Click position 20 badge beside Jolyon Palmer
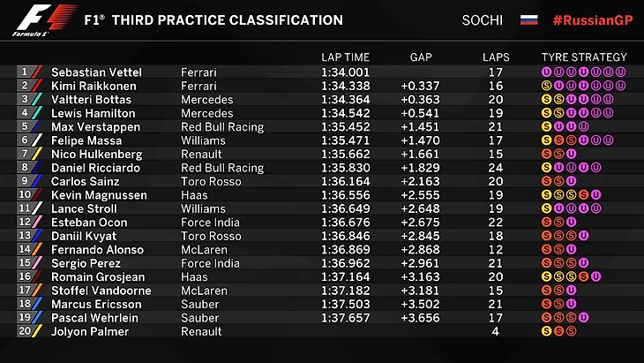This screenshot has height=363, width=644. [25, 331]
